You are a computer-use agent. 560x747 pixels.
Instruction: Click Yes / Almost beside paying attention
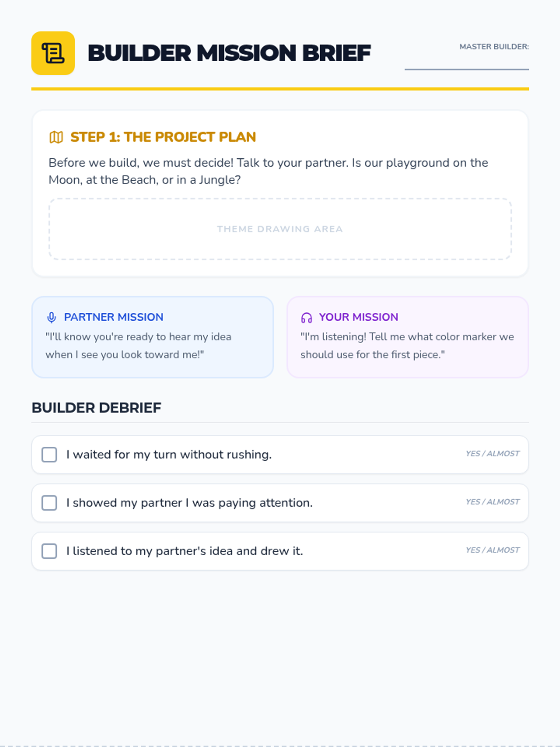click(x=492, y=502)
